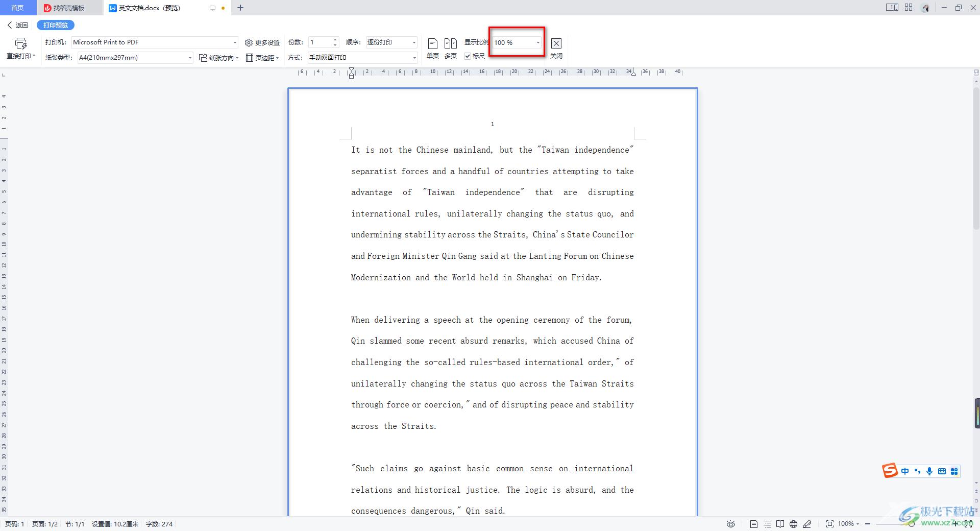Increase the 份数 copies stepper

(335, 40)
